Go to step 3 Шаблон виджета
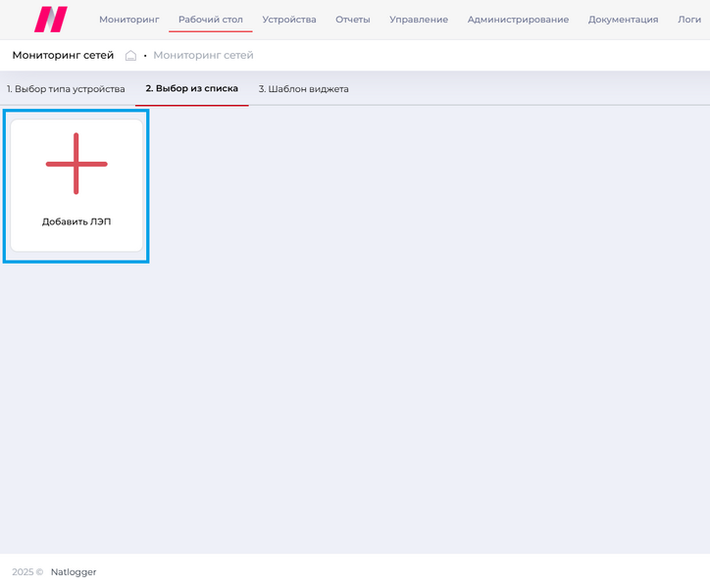This screenshot has width=710, height=588. point(303,89)
